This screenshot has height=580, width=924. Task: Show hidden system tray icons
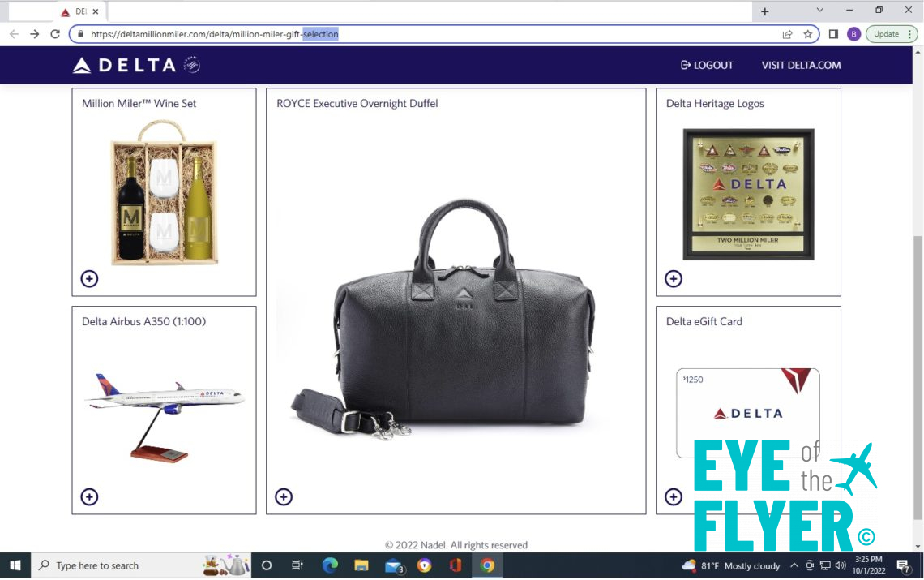click(794, 565)
